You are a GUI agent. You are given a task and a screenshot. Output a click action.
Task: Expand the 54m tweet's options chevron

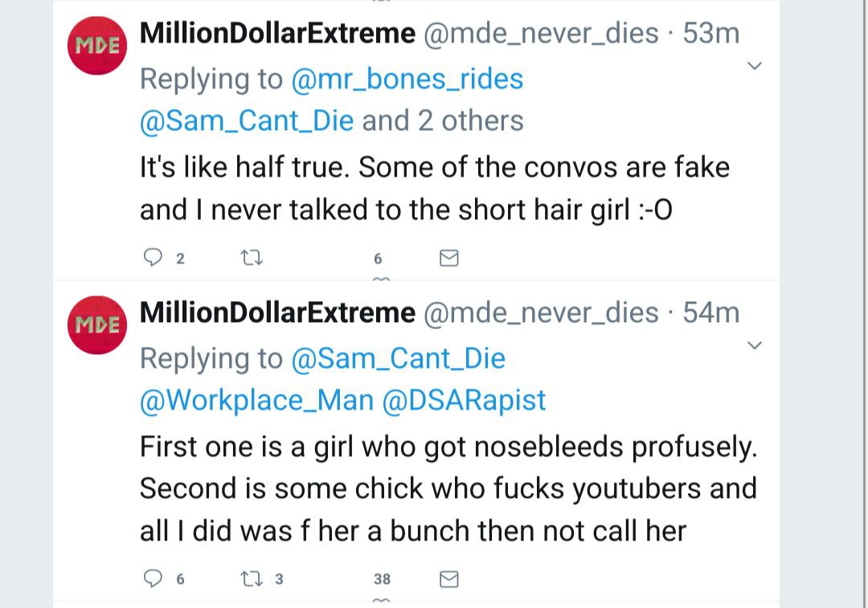(x=755, y=345)
